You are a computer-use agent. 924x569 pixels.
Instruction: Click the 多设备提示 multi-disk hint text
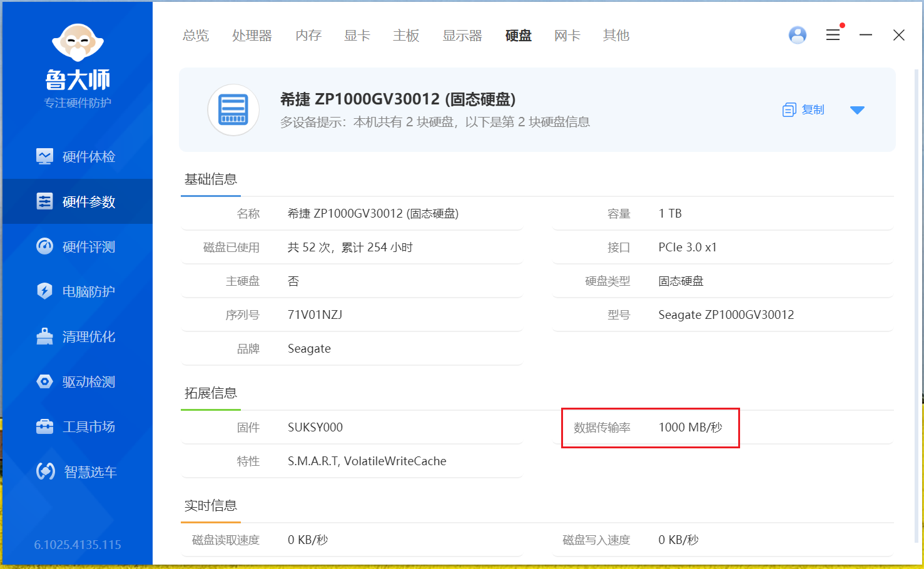tap(435, 122)
